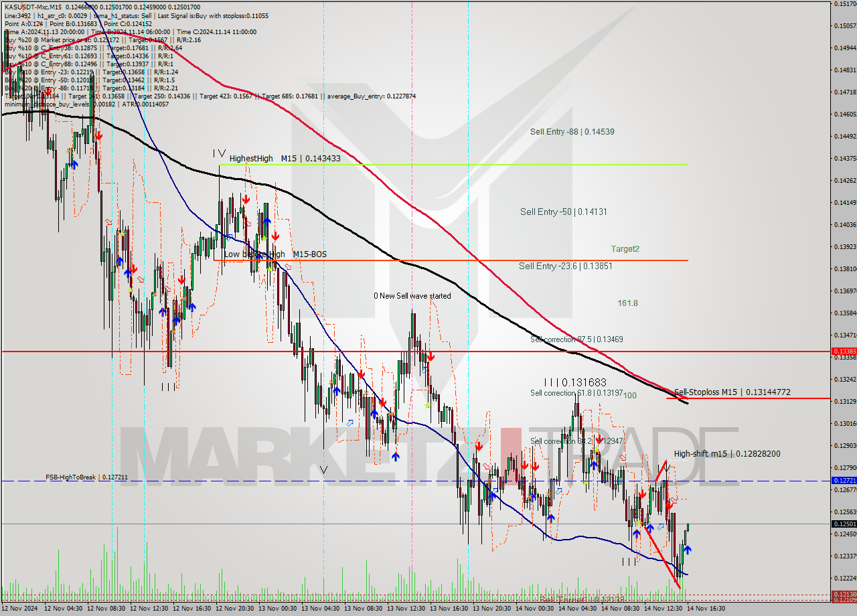Click 'Sell-Stoploss M15 | 0.13144772' label

point(732,392)
